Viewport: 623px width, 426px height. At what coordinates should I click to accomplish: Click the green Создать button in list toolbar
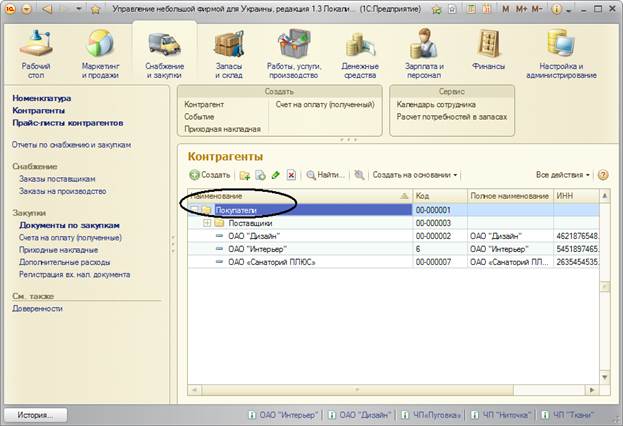point(210,175)
